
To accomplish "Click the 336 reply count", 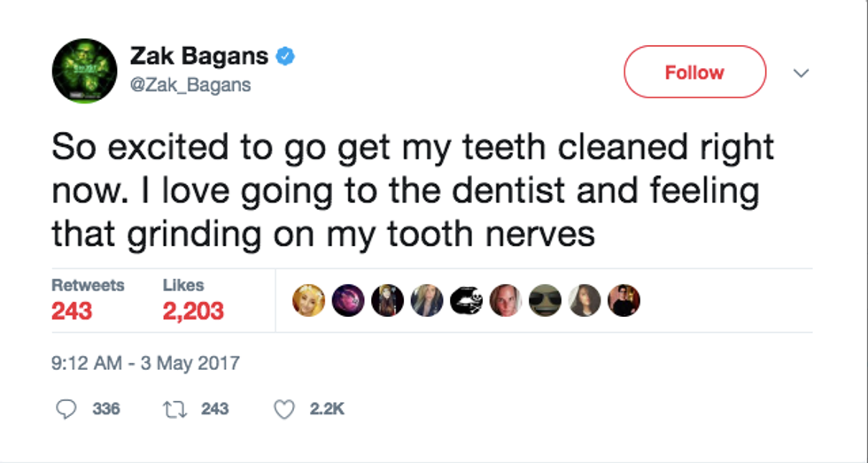I will tap(106, 408).
